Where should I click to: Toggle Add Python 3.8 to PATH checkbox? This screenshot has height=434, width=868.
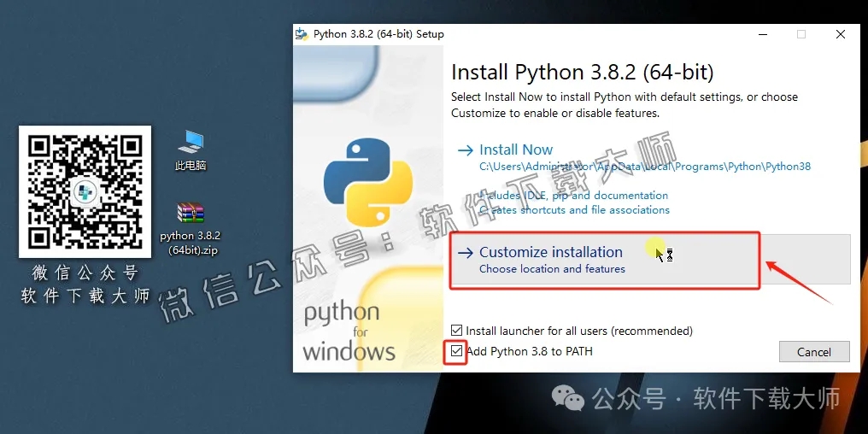(x=457, y=351)
